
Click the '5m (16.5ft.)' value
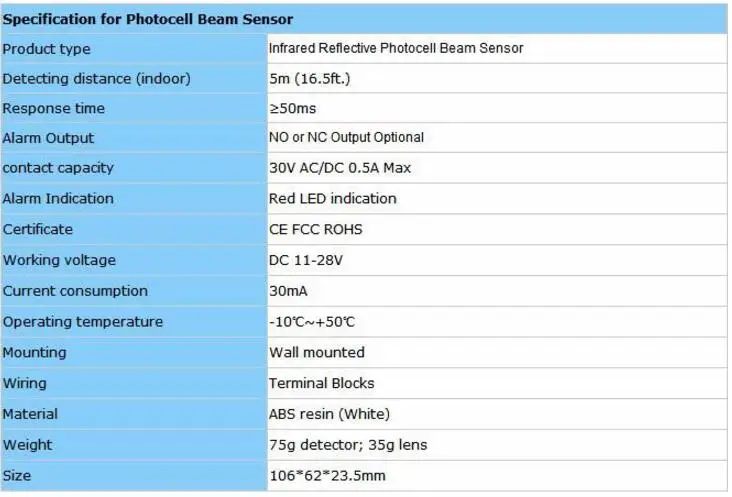(310, 78)
